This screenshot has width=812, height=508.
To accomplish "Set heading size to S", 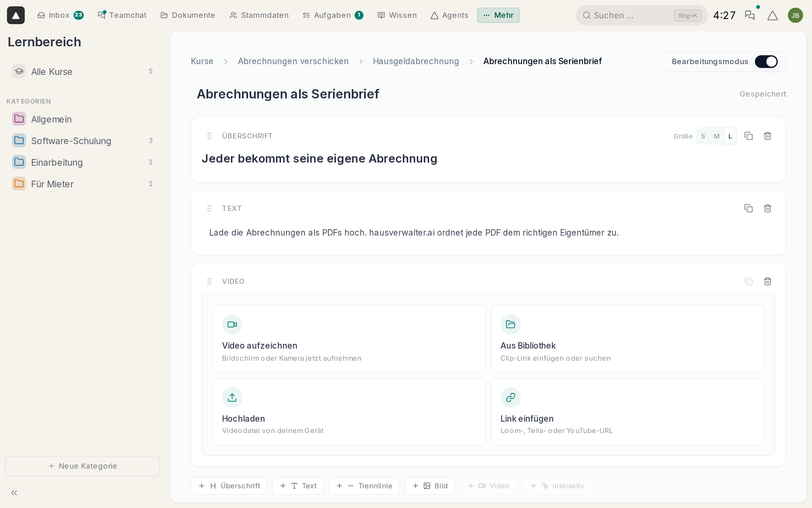I will click(x=703, y=136).
